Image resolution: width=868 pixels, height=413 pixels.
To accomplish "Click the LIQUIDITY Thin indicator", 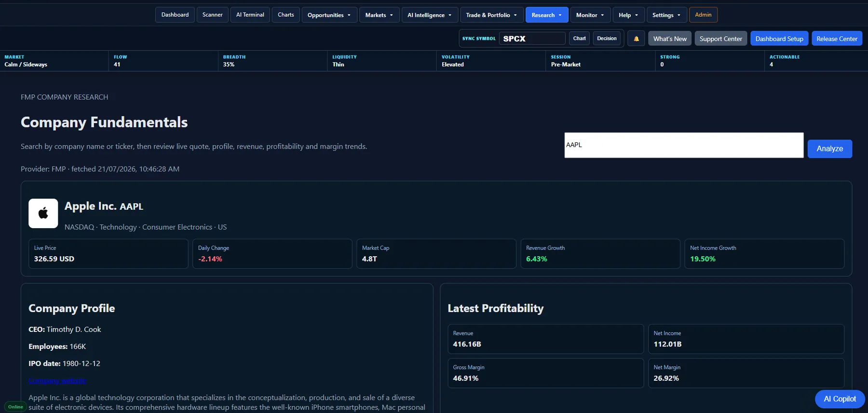I will pos(382,61).
